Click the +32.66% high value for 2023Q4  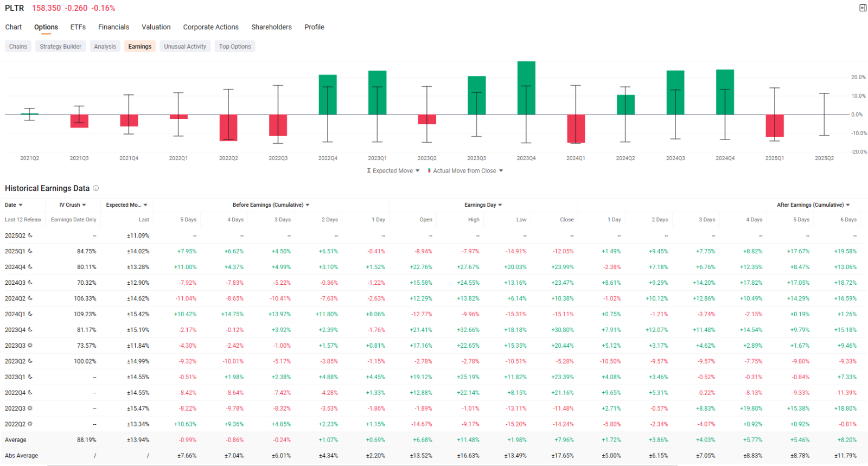[x=468, y=330]
